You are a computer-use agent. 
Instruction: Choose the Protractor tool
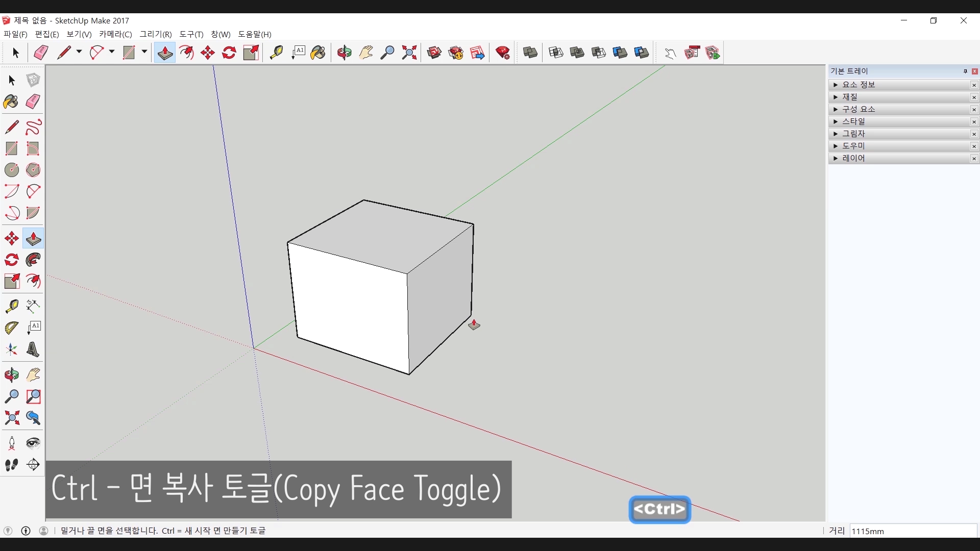click(x=11, y=328)
